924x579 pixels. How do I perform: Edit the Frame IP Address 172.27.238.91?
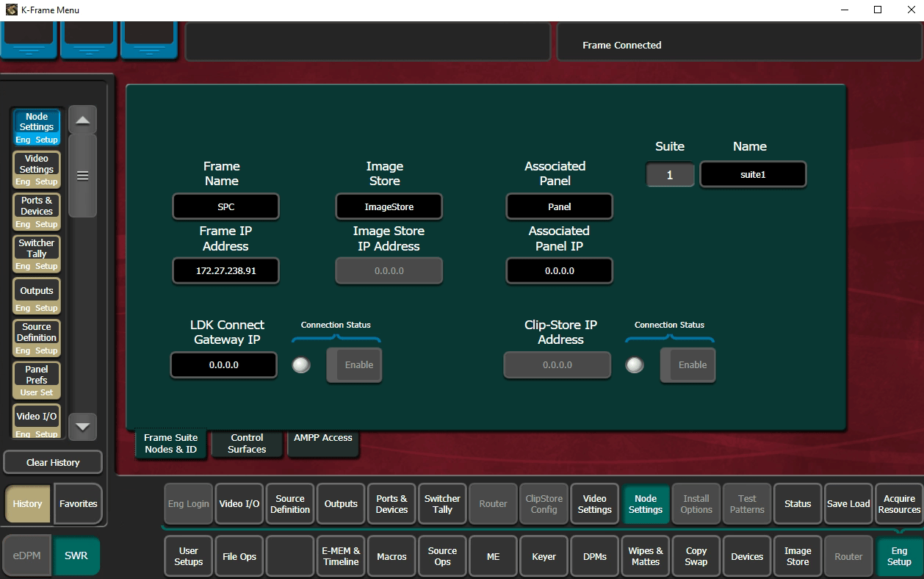click(x=225, y=270)
